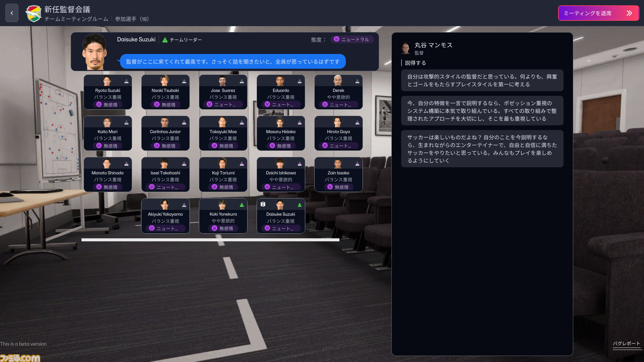Click the Koji Toriumi player name
644x362 pixels.
223,173
